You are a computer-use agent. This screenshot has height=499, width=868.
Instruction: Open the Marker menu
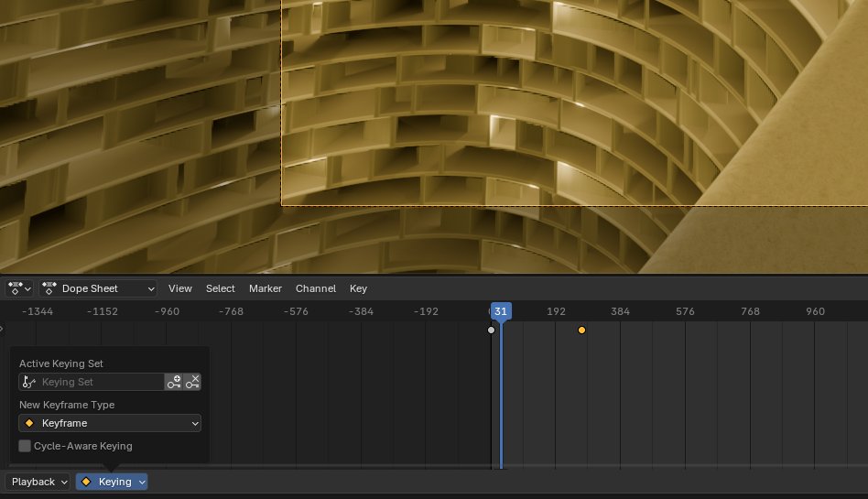pyautogui.click(x=266, y=288)
